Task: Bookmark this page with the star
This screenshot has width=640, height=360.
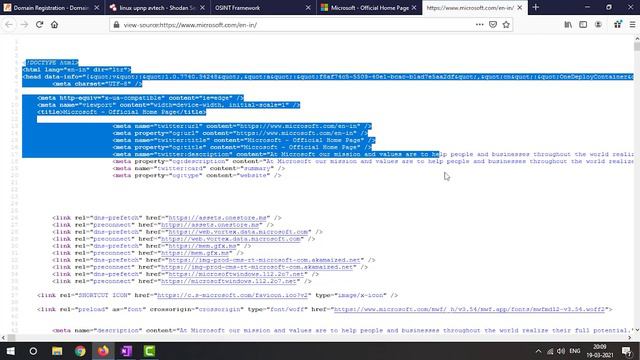Action: [506, 24]
